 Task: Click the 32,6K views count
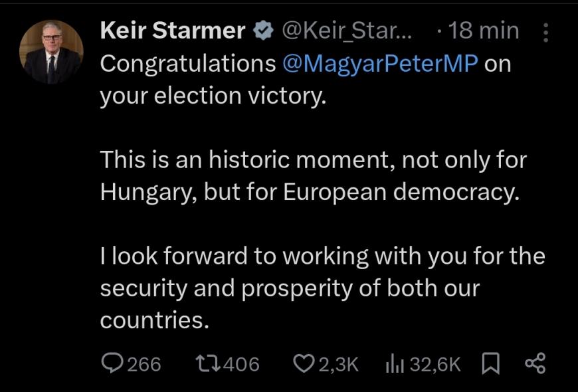[434, 363]
